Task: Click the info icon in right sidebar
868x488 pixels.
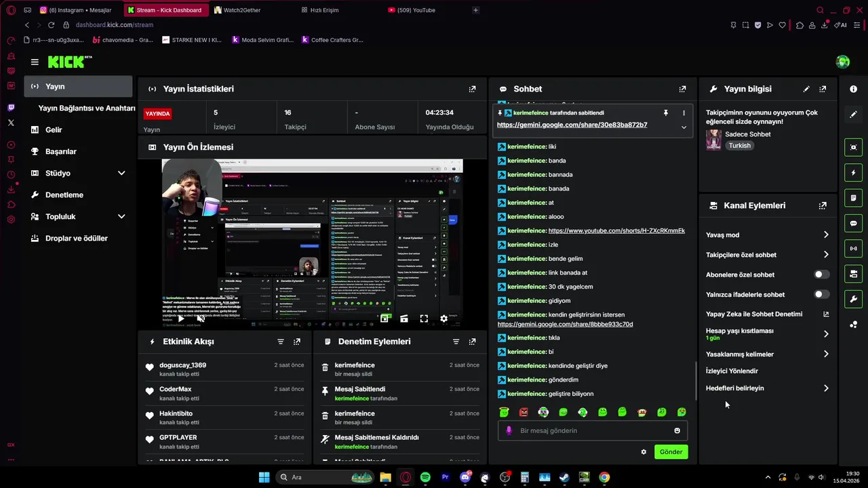Action: 853,89
